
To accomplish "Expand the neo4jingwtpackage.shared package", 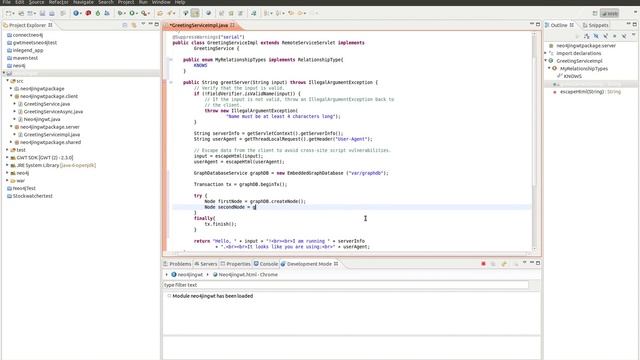I will coord(11,142).
